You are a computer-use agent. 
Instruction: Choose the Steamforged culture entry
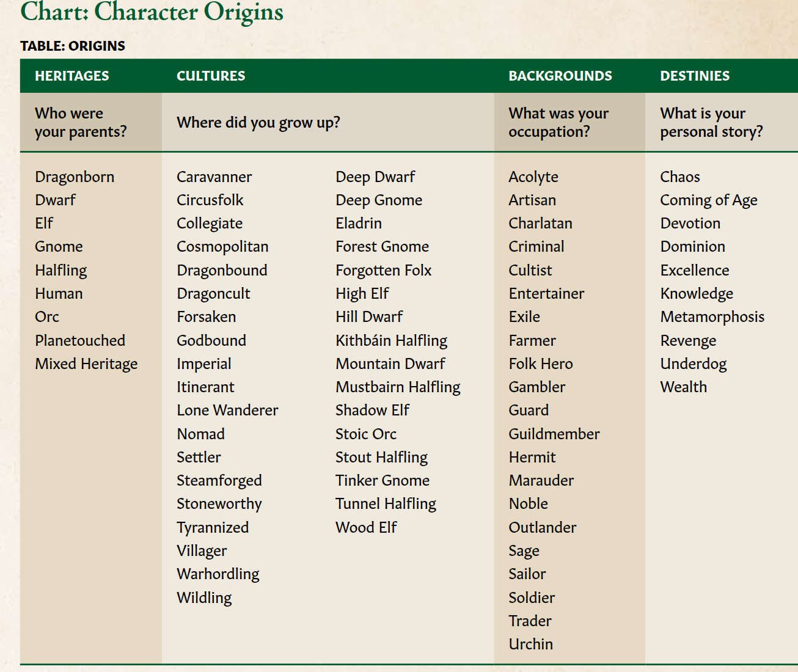pos(219,481)
